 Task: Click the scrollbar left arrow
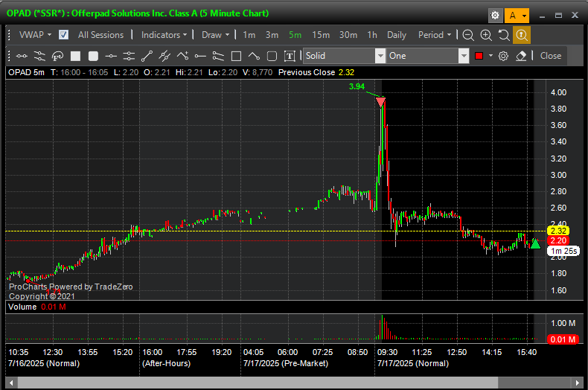pos(11,383)
